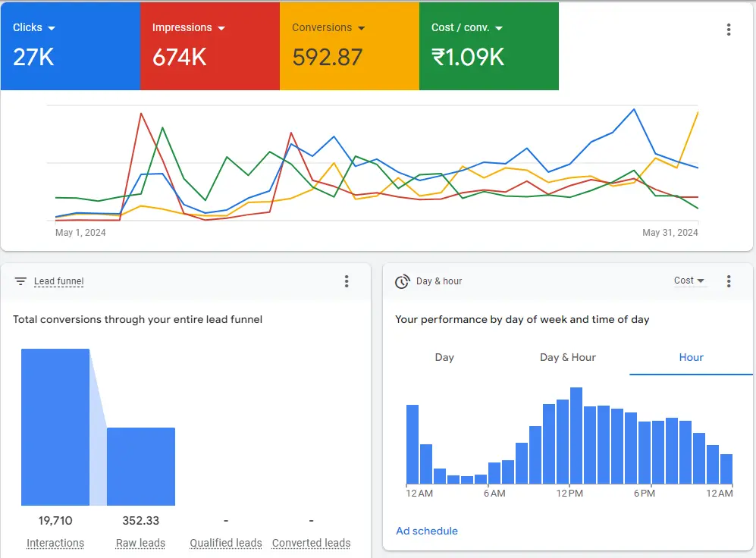Open the Lead funnel three-dot menu
This screenshot has height=558, width=756.
point(347,281)
